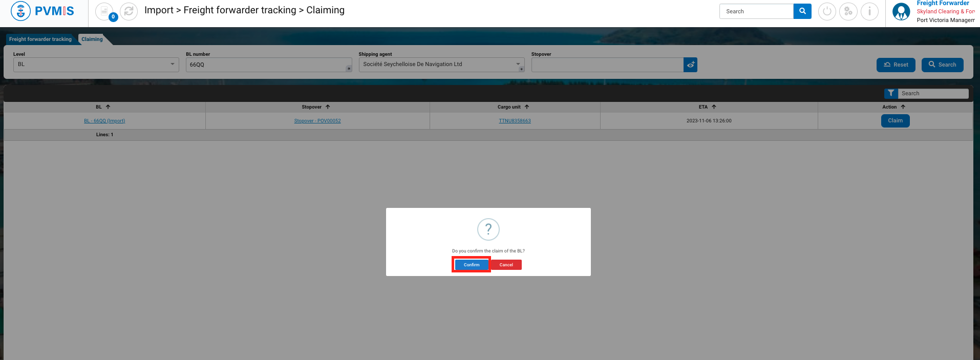The width and height of the screenshot is (980, 360).
Task: Click the information icon
Action: point(869,11)
